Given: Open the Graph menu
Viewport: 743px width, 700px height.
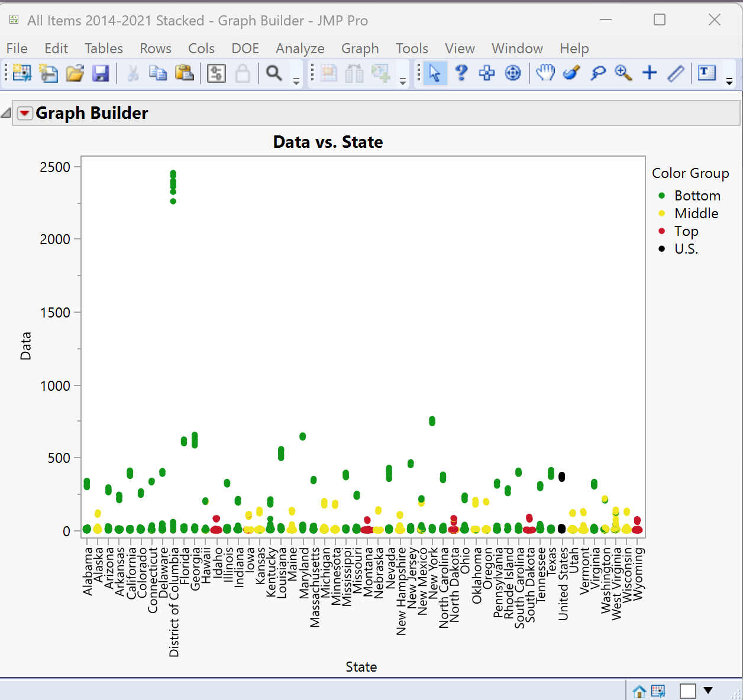Looking at the screenshot, I should [360, 48].
